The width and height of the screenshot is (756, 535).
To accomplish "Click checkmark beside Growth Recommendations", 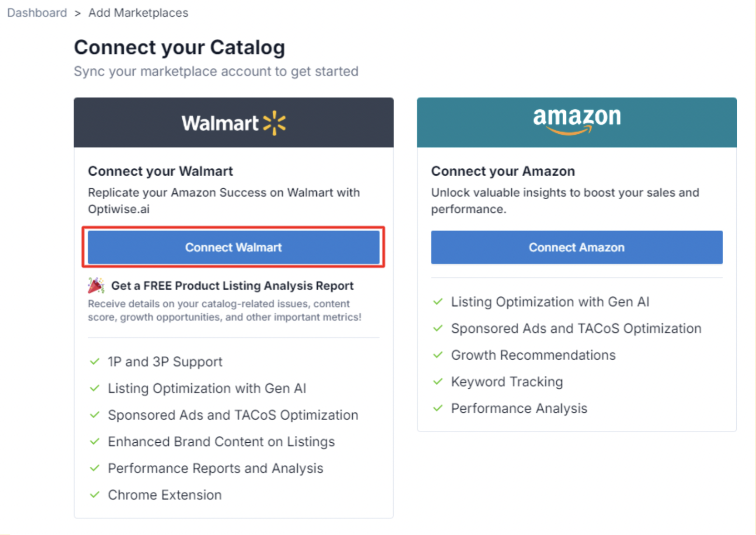I will pos(438,355).
